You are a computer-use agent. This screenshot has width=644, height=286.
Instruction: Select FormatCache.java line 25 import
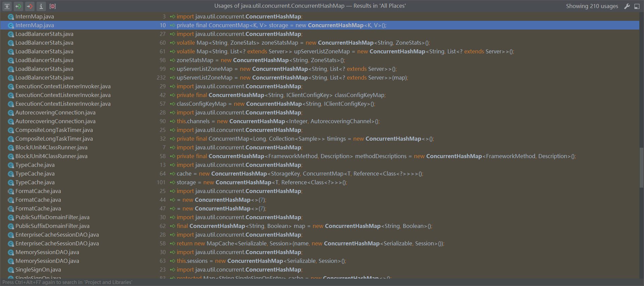[320, 191]
